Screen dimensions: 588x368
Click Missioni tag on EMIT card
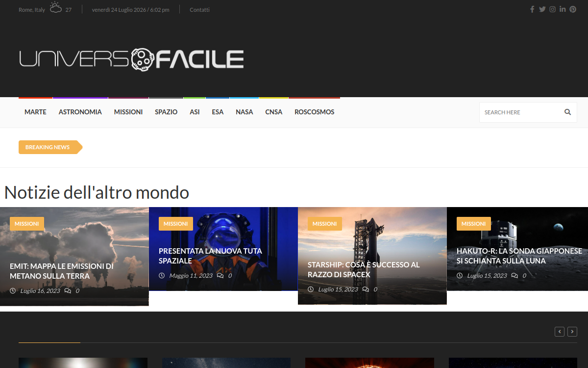click(x=27, y=224)
